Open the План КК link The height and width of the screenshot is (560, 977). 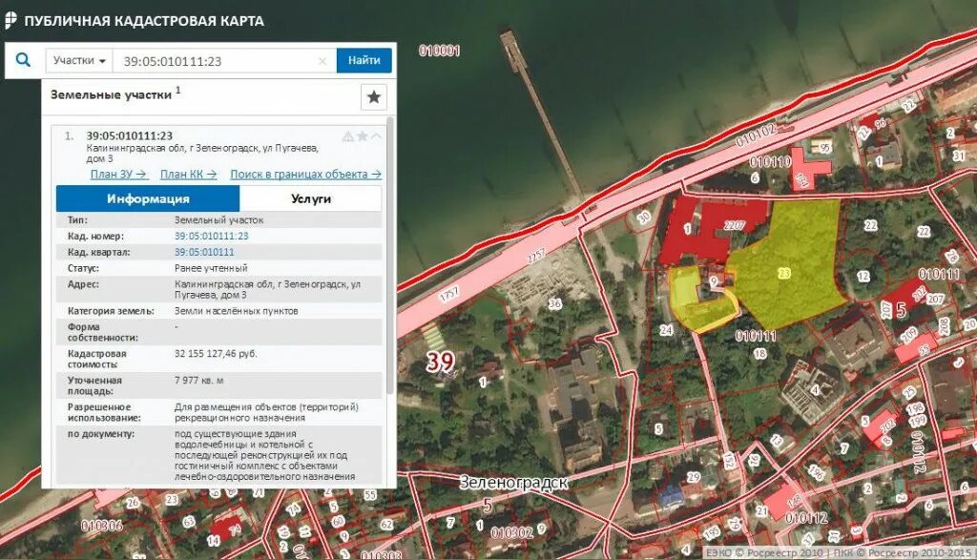186,175
